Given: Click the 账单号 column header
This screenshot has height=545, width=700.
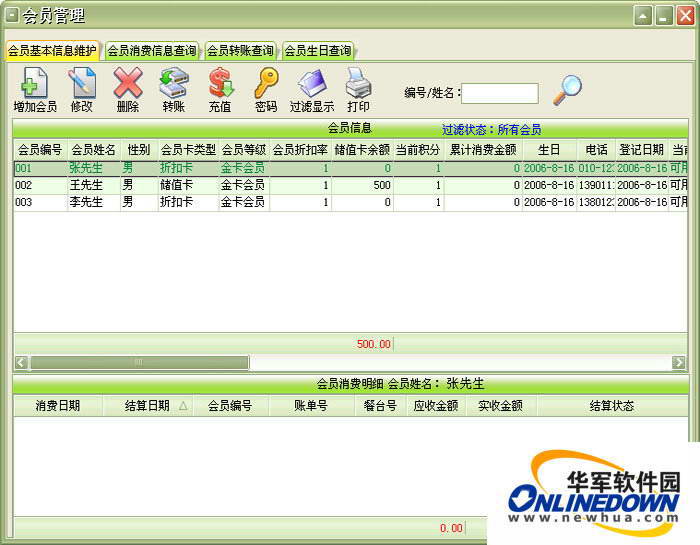Looking at the screenshot, I should 311,406.
